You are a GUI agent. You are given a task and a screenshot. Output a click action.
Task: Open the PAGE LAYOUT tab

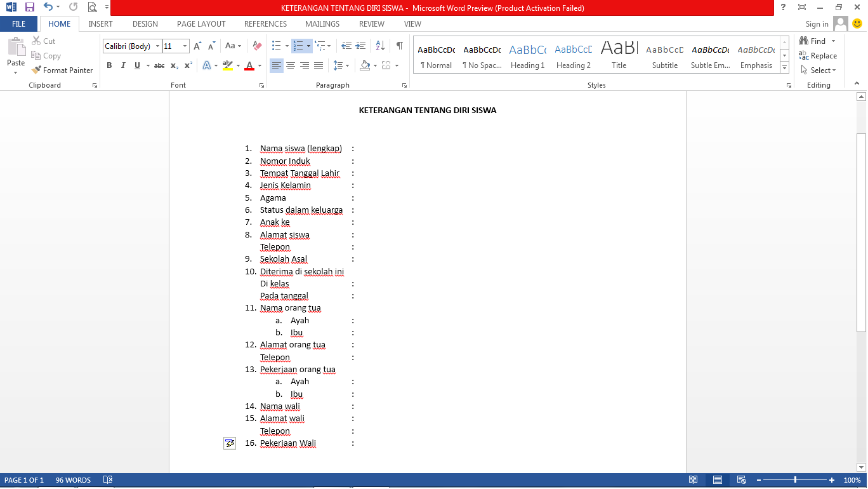(201, 24)
